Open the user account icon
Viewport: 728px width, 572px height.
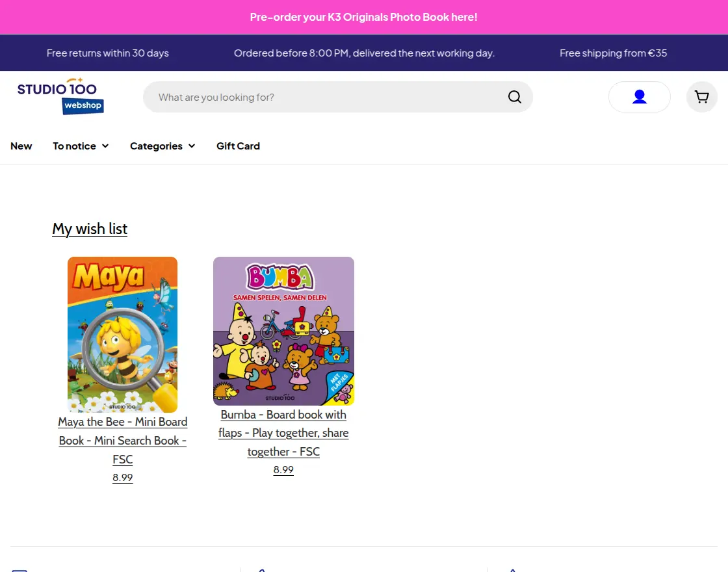tap(640, 97)
